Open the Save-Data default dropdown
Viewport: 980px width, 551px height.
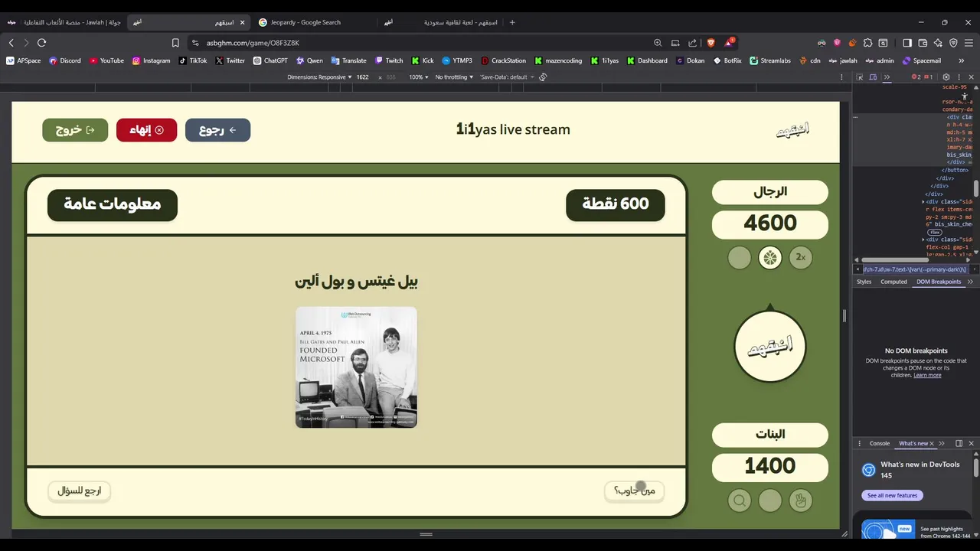tap(507, 77)
